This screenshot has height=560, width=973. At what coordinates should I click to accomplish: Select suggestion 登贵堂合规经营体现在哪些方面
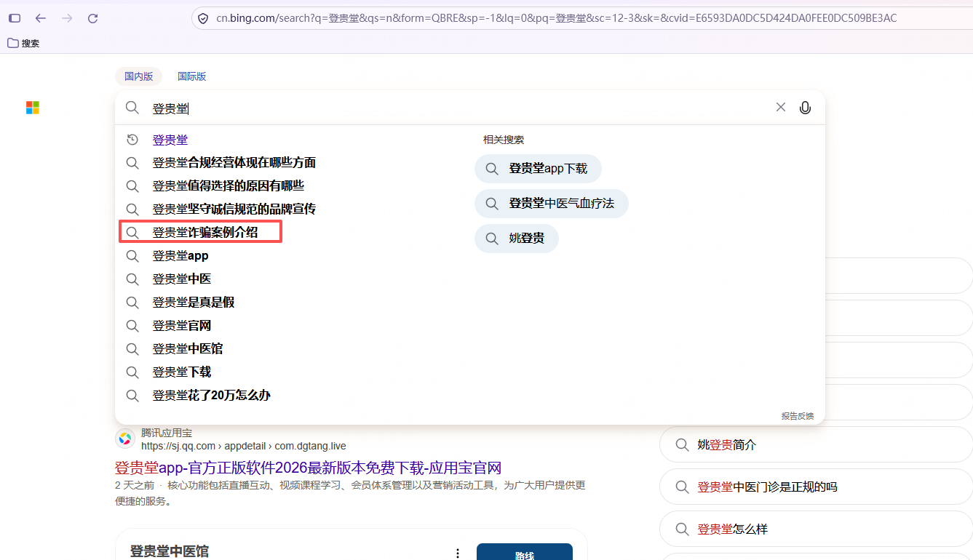pyautogui.click(x=234, y=163)
